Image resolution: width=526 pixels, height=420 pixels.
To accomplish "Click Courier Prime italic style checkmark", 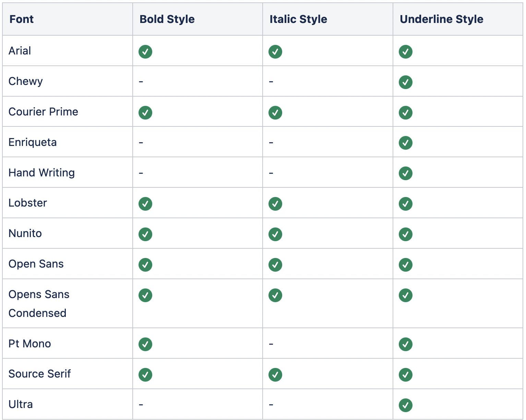I will [275, 113].
